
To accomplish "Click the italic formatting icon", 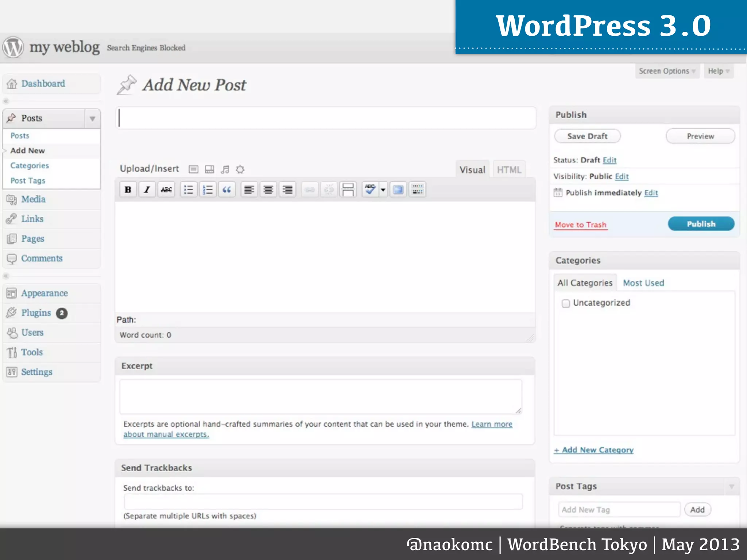I will pyautogui.click(x=147, y=190).
